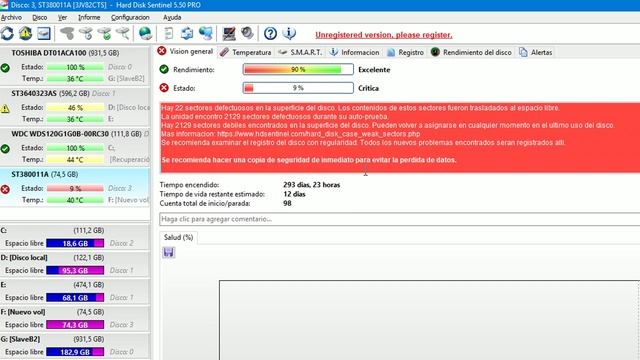640x360 pixels.
Task: Select the G: [SlaveB2] partition label
Action: [20, 339]
